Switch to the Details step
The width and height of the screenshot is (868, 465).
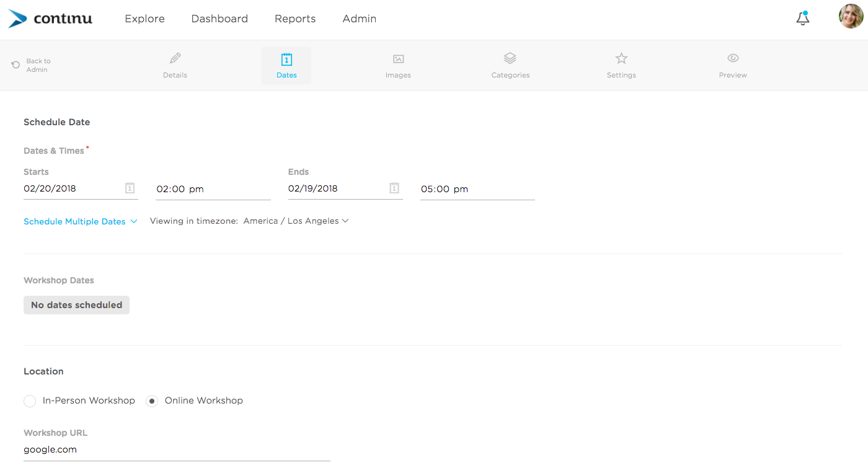(175, 66)
